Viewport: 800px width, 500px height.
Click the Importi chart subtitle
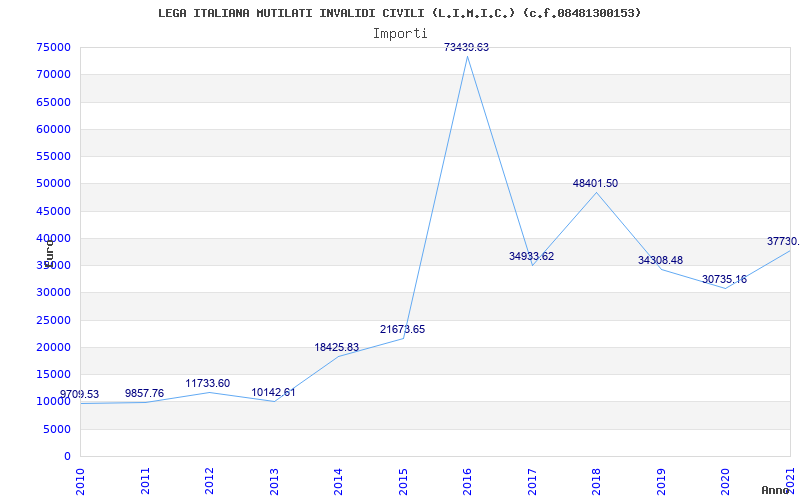click(x=400, y=34)
